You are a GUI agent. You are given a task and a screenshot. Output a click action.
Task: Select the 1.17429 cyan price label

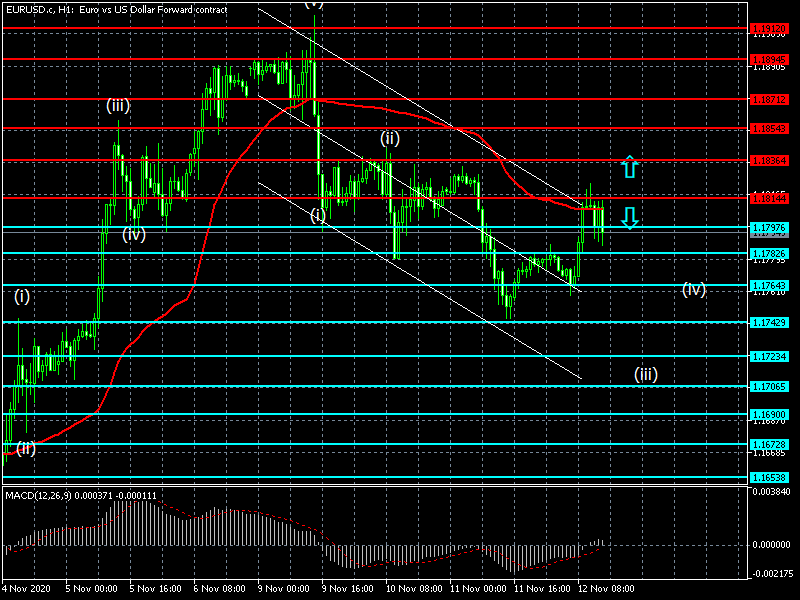(x=769, y=322)
